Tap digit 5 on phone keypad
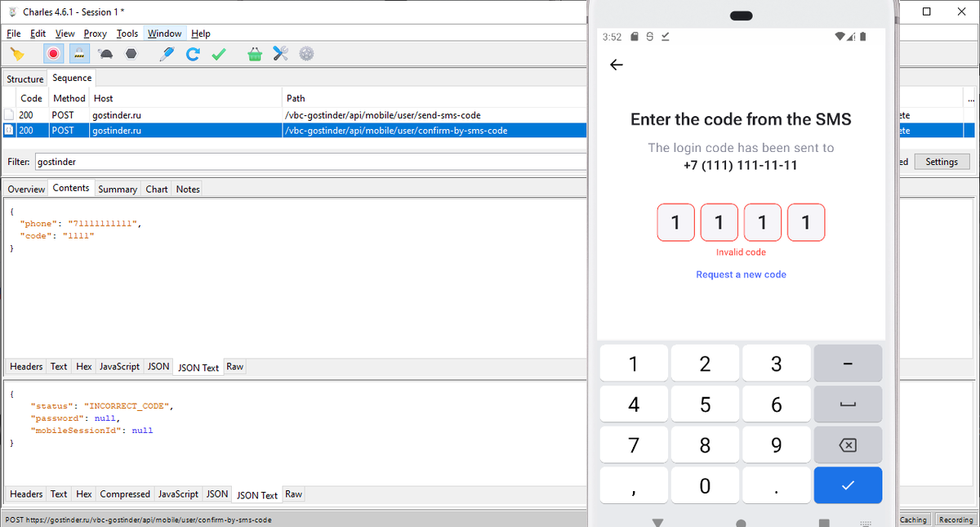This screenshot has width=980, height=527. coord(705,404)
